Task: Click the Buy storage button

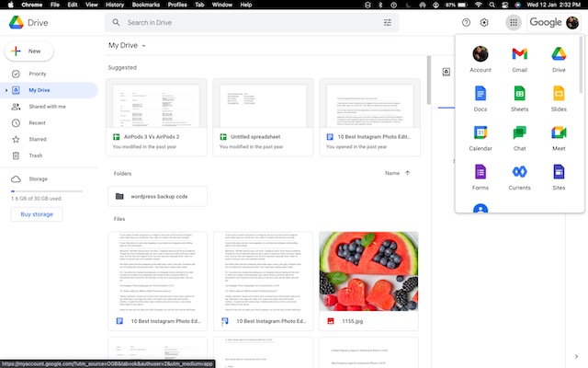Action: point(37,214)
